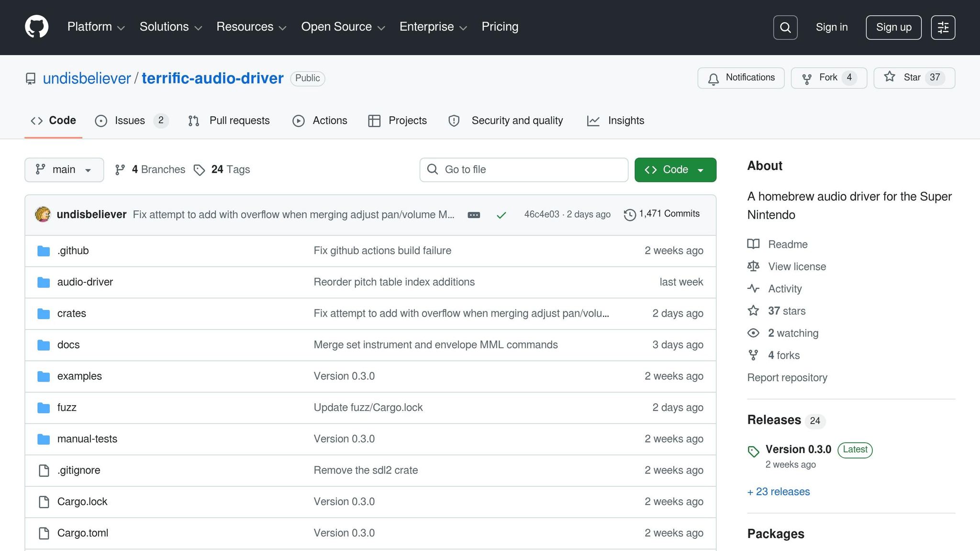
Task: Open Security and quality tab
Action: (x=505, y=121)
